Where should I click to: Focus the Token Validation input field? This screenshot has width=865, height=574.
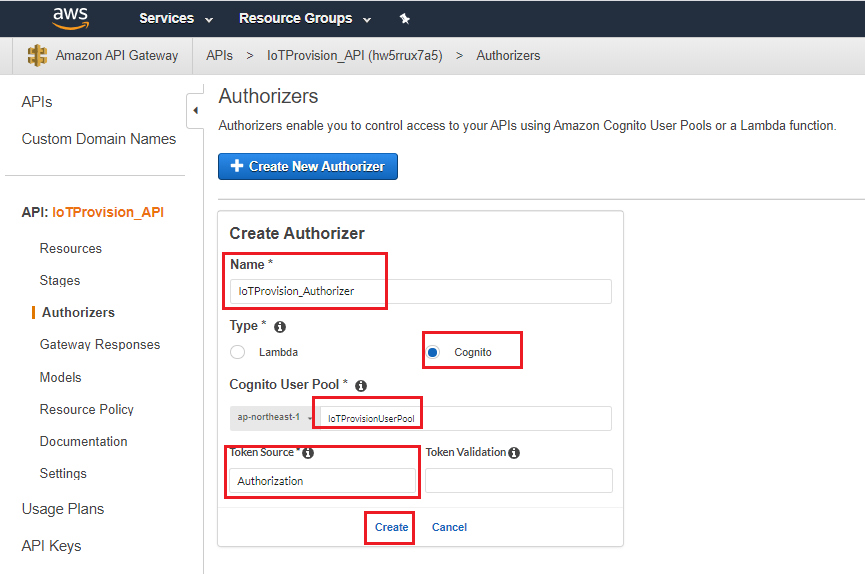click(x=519, y=481)
